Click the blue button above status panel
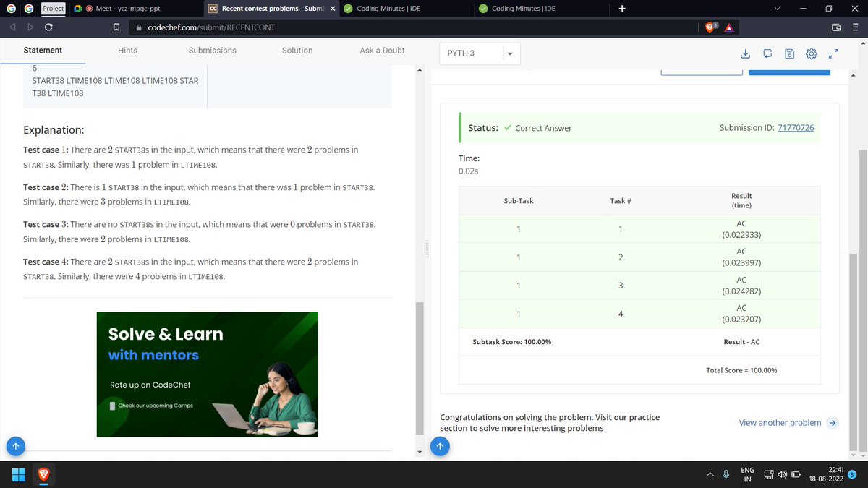Viewport: 868px width, 488px height. pyautogui.click(x=789, y=71)
